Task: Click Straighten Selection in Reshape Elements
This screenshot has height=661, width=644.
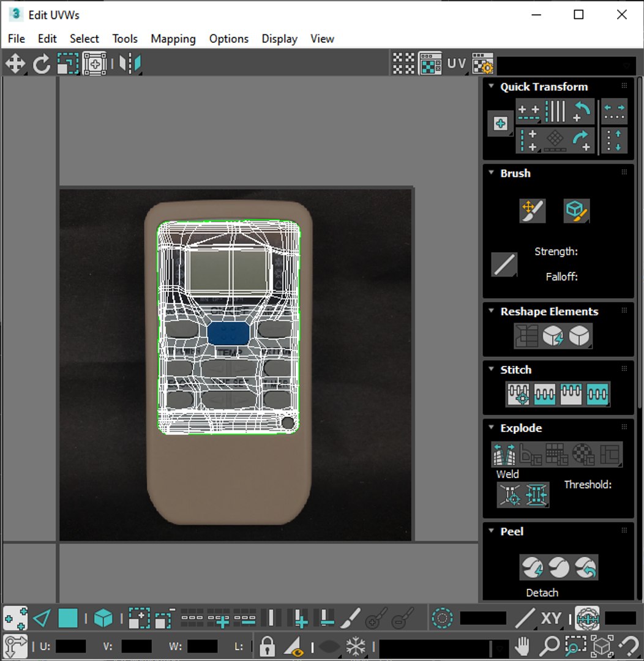Action: pos(526,336)
